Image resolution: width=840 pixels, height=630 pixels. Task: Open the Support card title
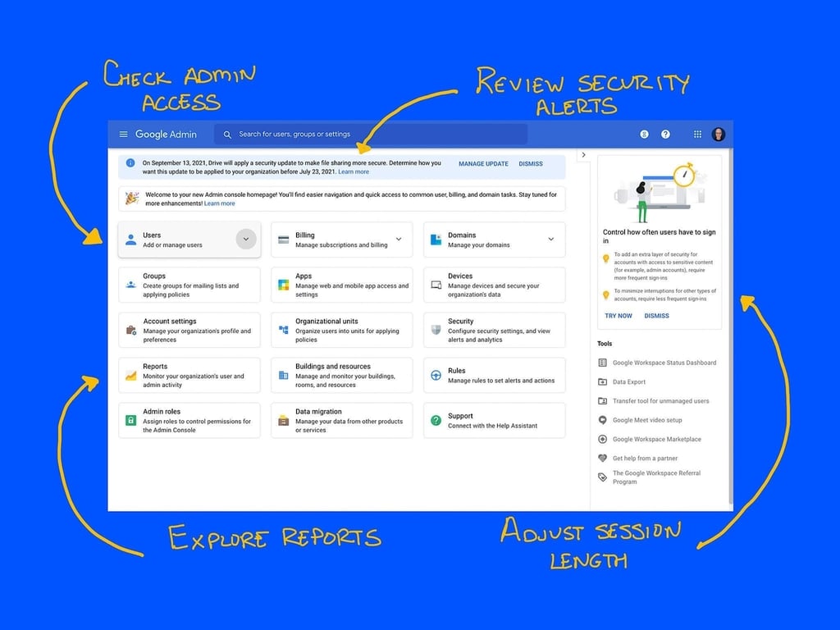[460, 416]
